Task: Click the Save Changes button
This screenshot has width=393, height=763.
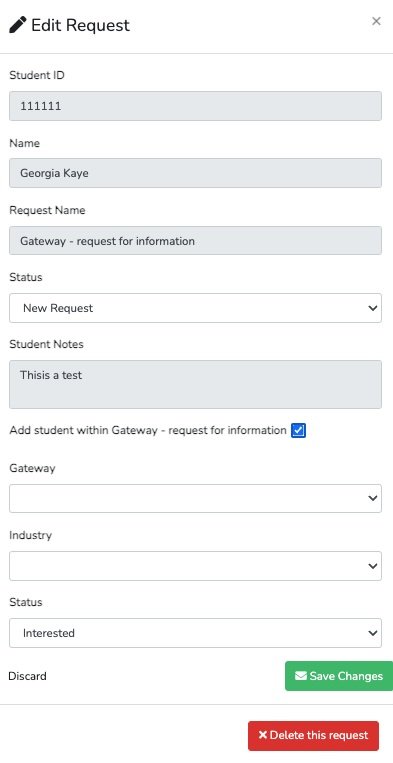Action: pos(339,676)
